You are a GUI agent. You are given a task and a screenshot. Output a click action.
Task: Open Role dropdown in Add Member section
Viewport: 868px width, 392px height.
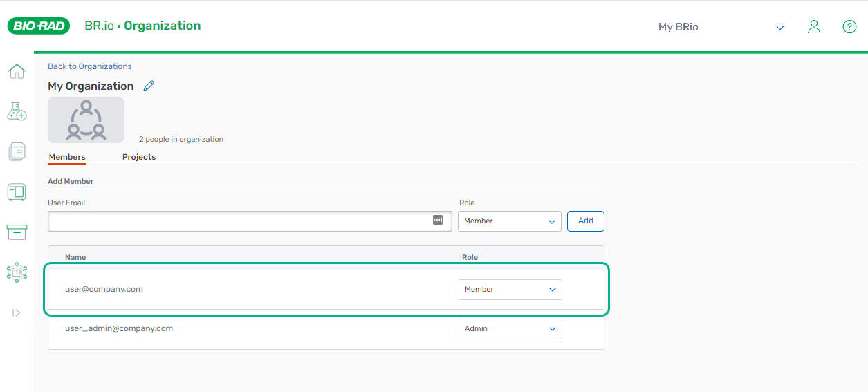509,221
